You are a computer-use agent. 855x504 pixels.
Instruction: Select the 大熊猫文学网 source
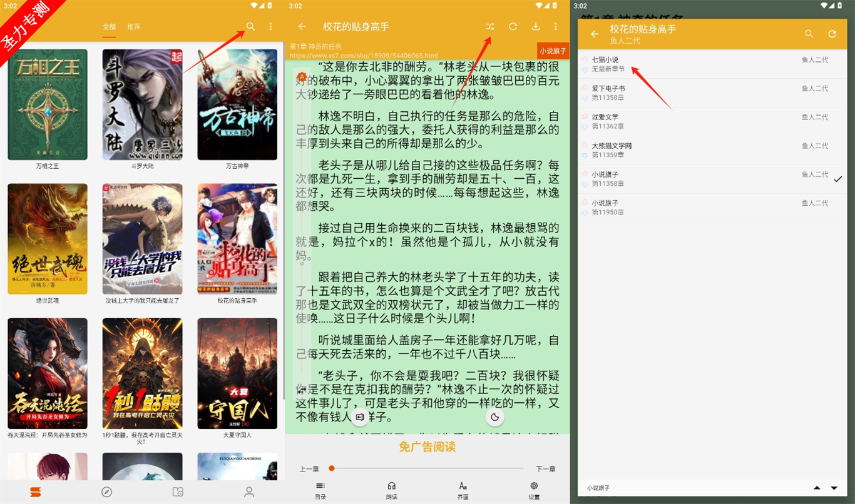[712, 151]
